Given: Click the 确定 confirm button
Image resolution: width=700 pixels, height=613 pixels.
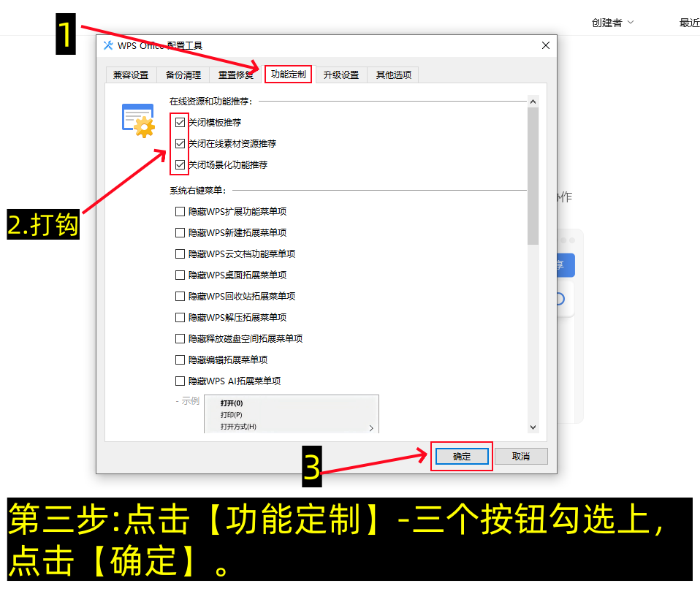Looking at the screenshot, I should pyautogui.click(x=461, y=455).
